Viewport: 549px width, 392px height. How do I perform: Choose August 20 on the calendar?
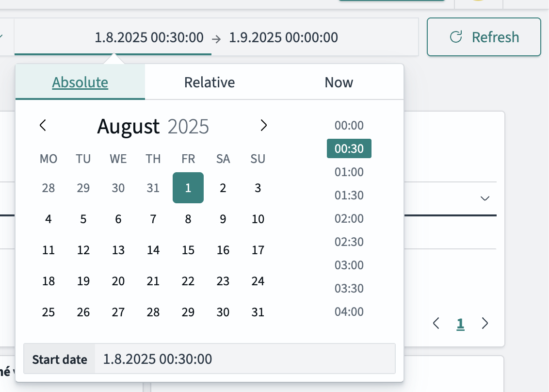tap(118, 281)
